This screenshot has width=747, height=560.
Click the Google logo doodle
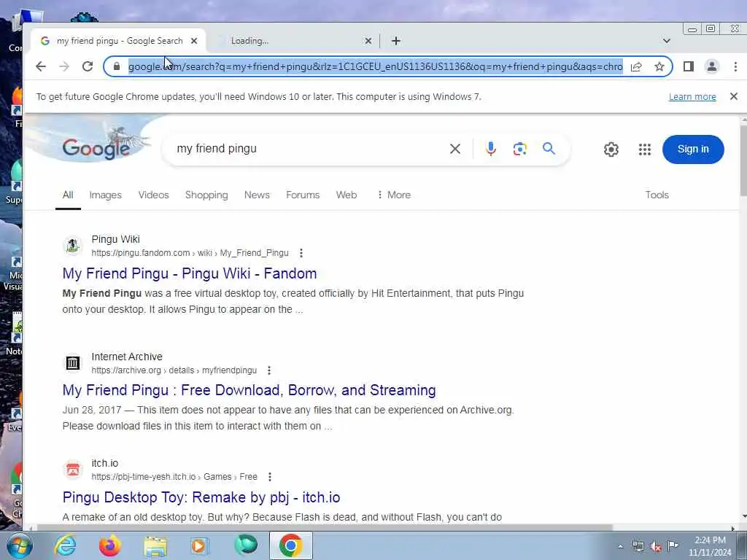point(96,148)
